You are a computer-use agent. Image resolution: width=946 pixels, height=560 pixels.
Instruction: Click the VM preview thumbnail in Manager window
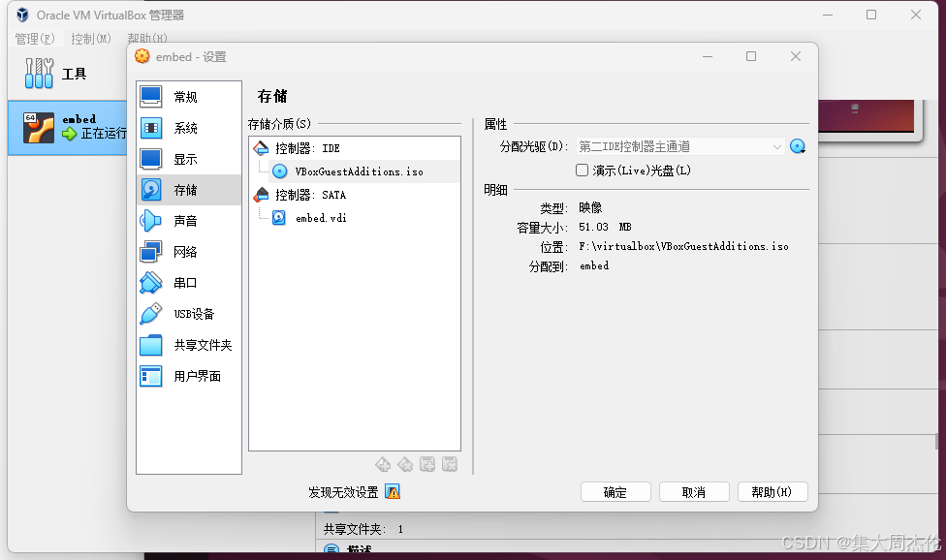867,115
